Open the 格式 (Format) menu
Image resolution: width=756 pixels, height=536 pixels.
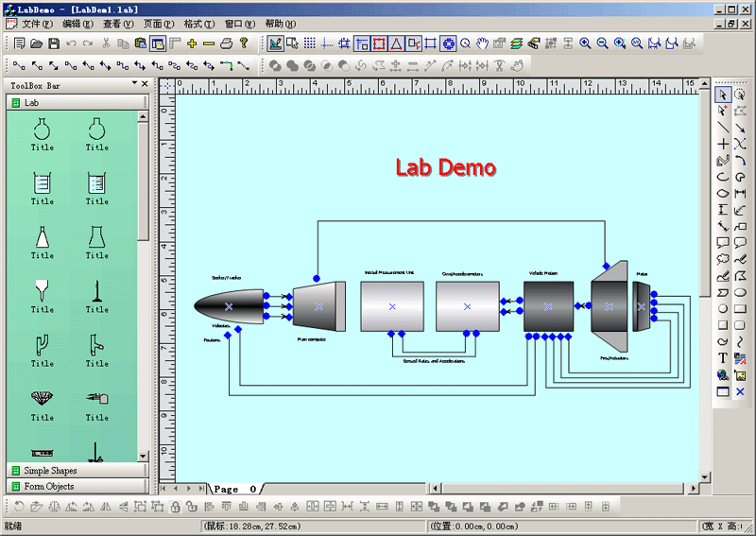pyautogui.click(x=198, y=24)
